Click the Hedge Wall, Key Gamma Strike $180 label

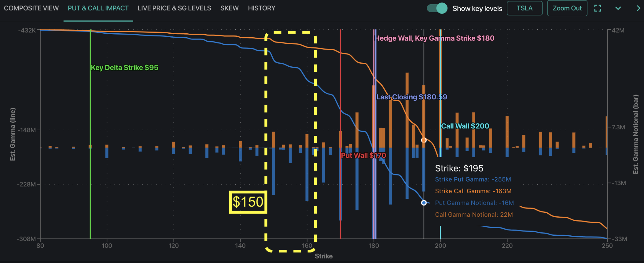click(x=434, y=38)
